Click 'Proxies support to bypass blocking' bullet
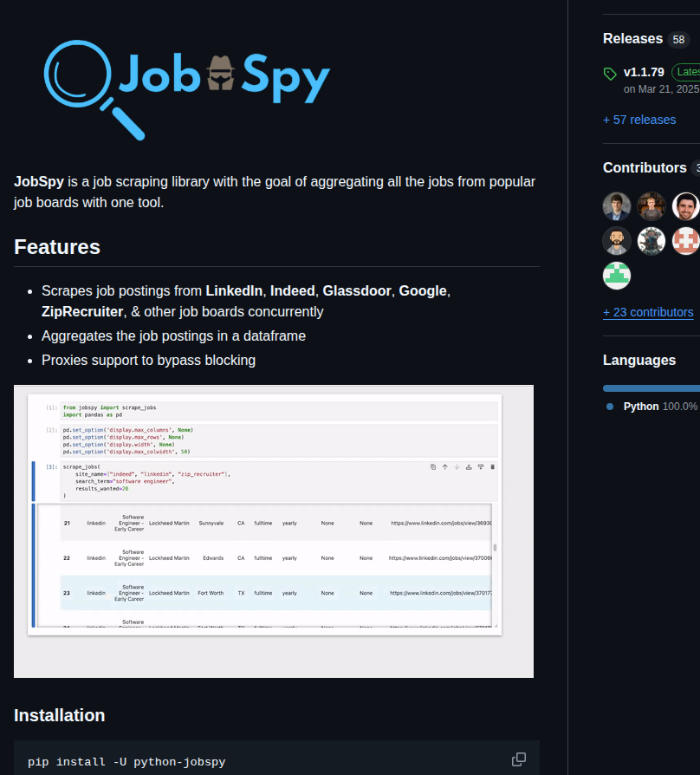700x775 pixels. [149, 361]
